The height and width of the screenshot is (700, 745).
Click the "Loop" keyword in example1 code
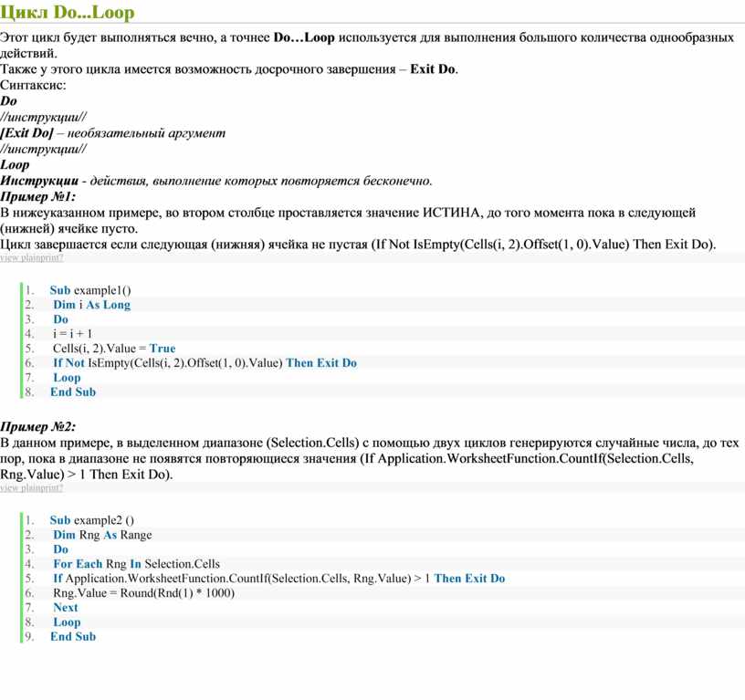click(x=67, y=378)
